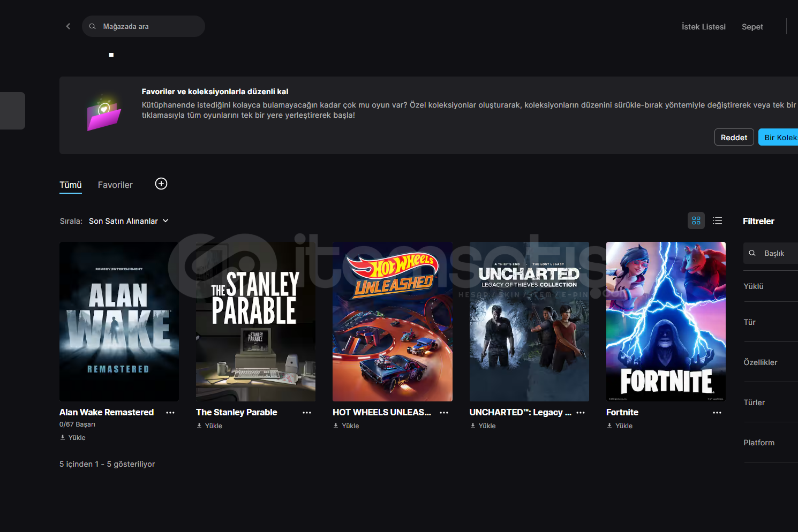Screen dimensions: 798x532
Task: Open HOT WHEELS UNLEASHED cover thumbnail
Action: coord(393,322)
